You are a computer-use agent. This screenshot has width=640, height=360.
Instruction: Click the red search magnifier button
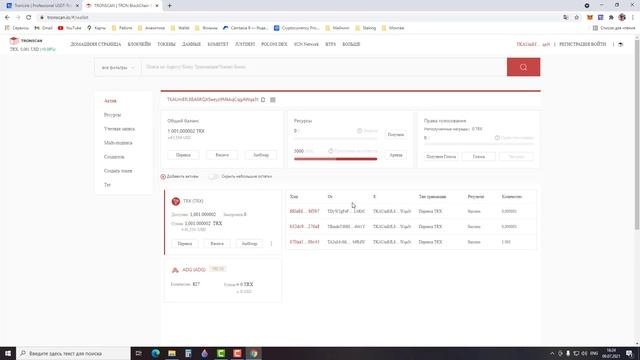(x=523, y=67)
